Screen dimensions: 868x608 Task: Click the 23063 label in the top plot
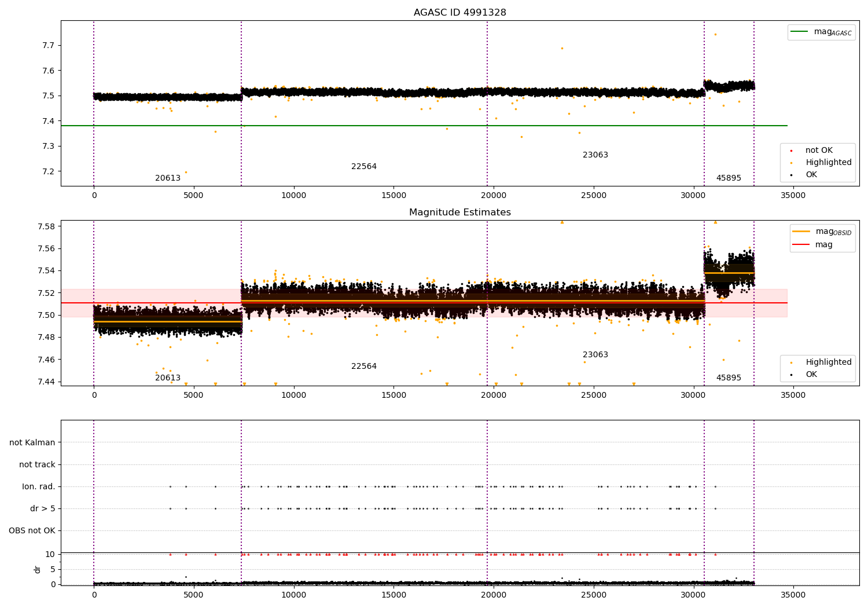pos(595,155)
